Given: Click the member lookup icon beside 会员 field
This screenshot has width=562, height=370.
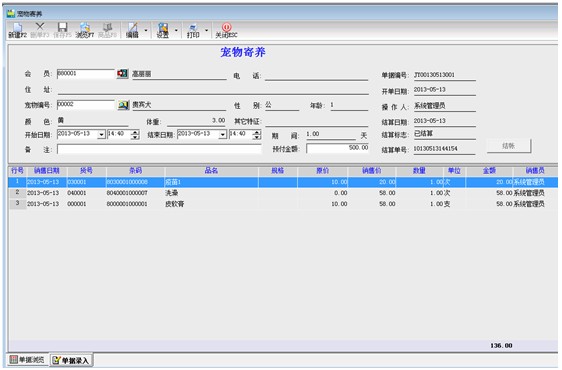Looking at the screenshot, I should tap(123, 73).
